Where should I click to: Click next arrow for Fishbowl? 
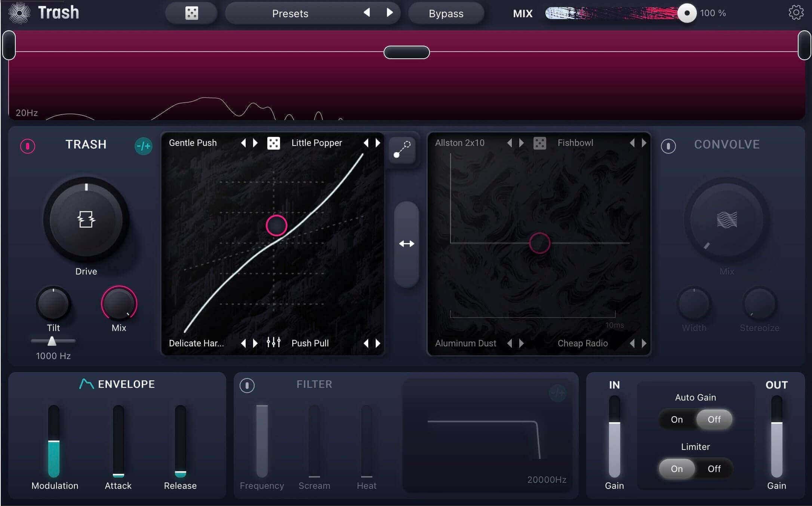[644, 143]
